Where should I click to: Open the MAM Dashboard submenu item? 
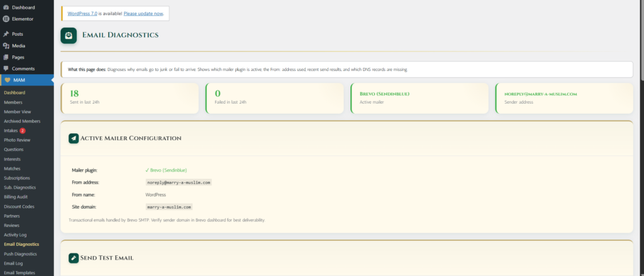coord(14,93)
